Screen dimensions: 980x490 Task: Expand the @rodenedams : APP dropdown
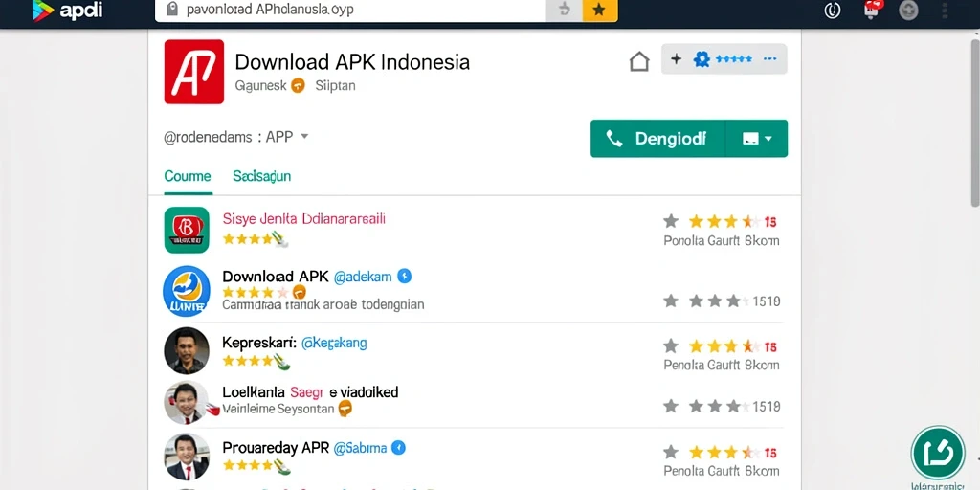236,137
